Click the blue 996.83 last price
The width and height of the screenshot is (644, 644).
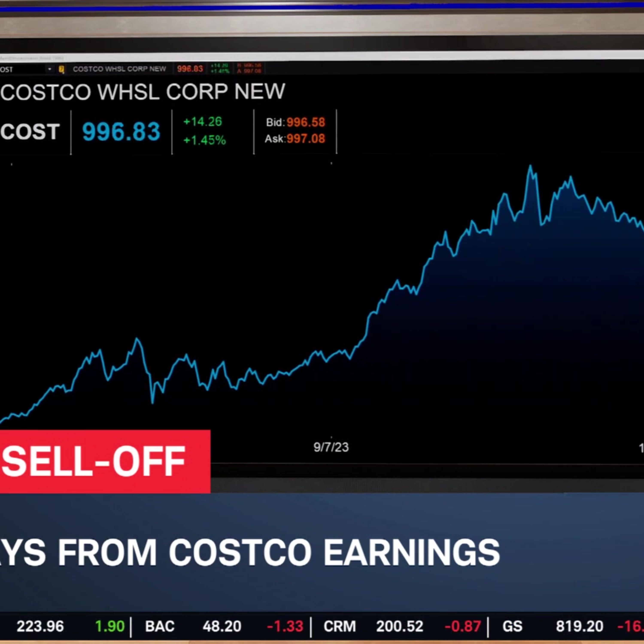tap(121, 131)
